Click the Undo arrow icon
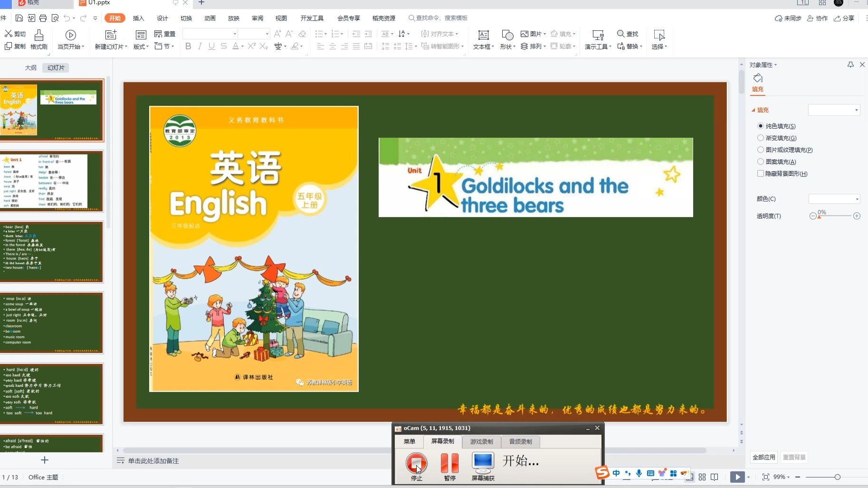 (x=67, y=18)
